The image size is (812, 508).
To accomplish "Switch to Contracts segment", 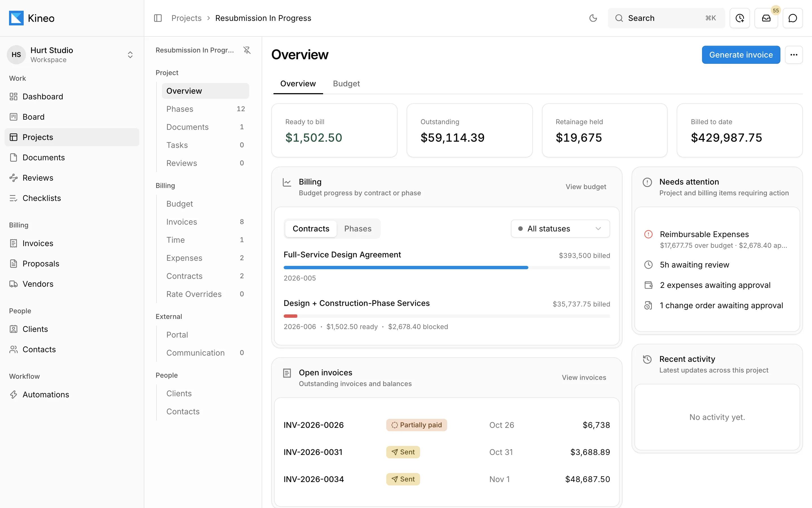I will [x=311, y=229].
